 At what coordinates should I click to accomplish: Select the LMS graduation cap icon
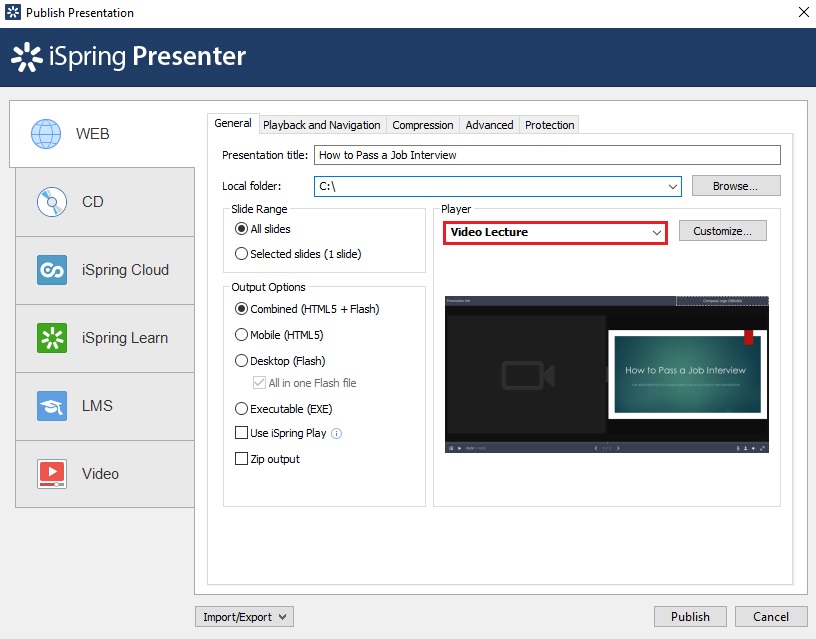pos(52,405)
